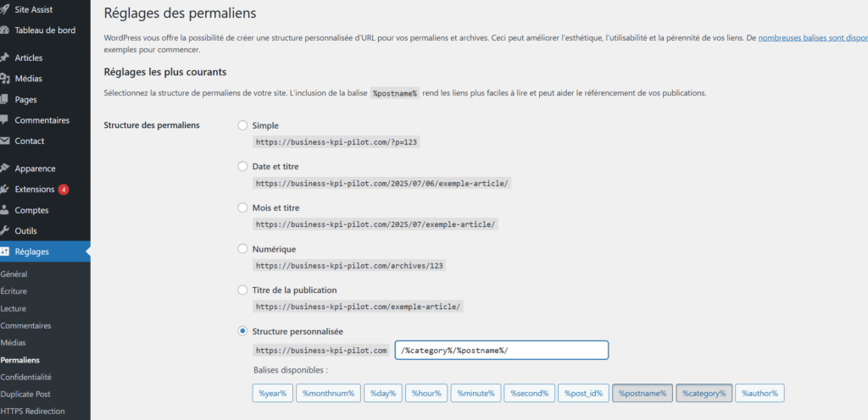868x420 pixels.
Task: Open the Général settings submenu item
Action: 14,274
